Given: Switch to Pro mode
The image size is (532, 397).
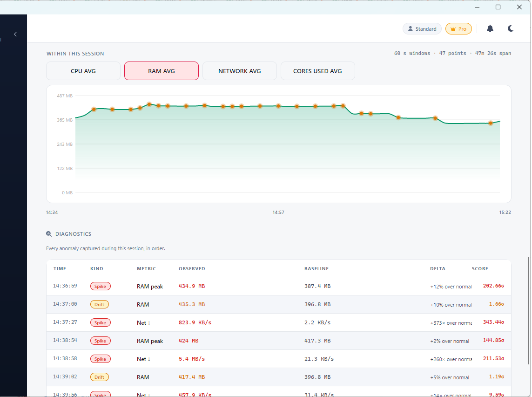Looking at the screenshot, I should pyautogui.click(x=458, y=29).
